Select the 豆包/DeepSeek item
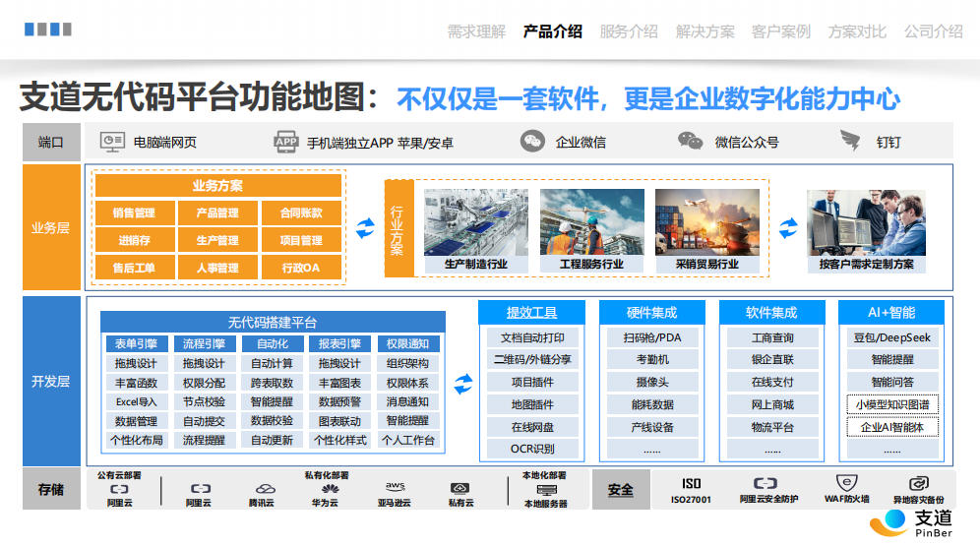This screenshot has width=980, height=547. coord(891,337)
